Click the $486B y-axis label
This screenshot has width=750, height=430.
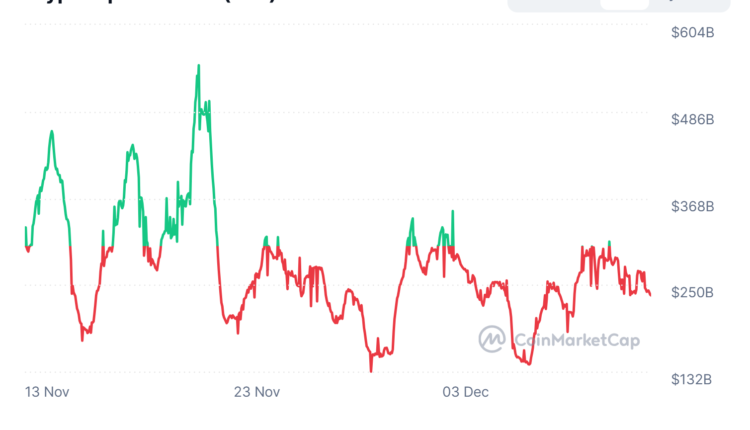[693, 120]
